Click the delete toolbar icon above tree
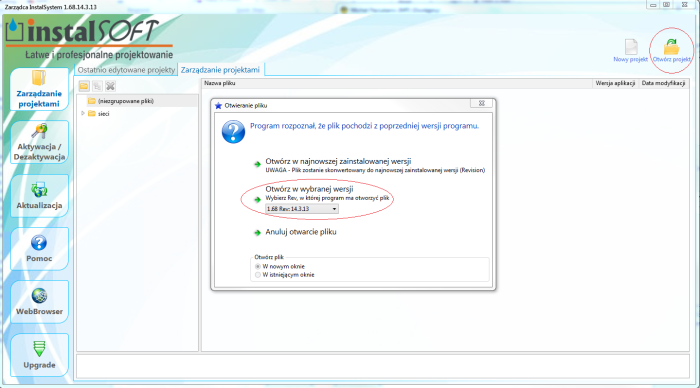 [110, 86]
